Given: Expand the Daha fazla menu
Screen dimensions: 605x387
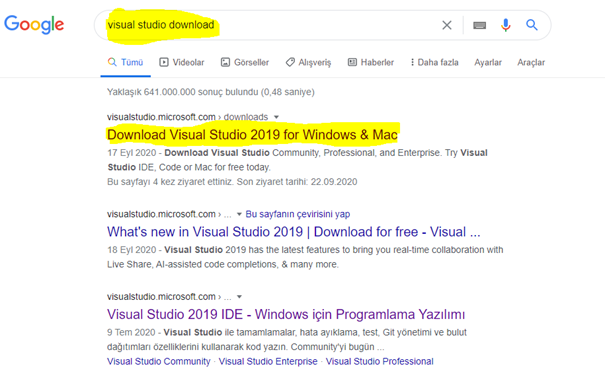Looking at the screenshot, I should pos(434,62).
